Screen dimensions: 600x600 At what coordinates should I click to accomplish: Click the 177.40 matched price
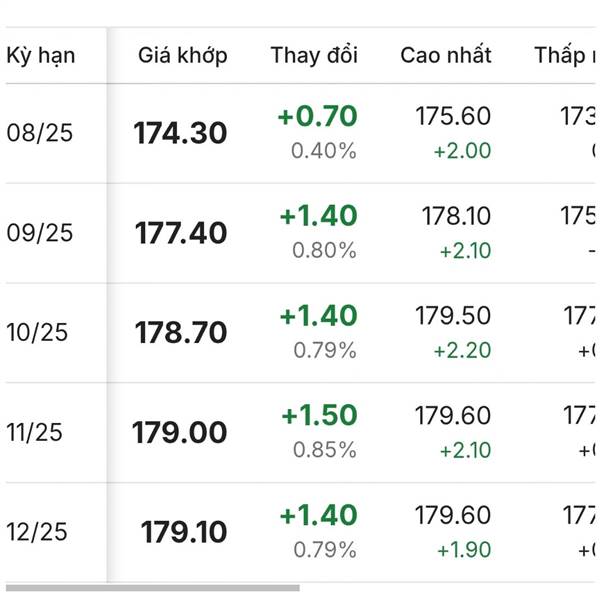tap(181, 233)
